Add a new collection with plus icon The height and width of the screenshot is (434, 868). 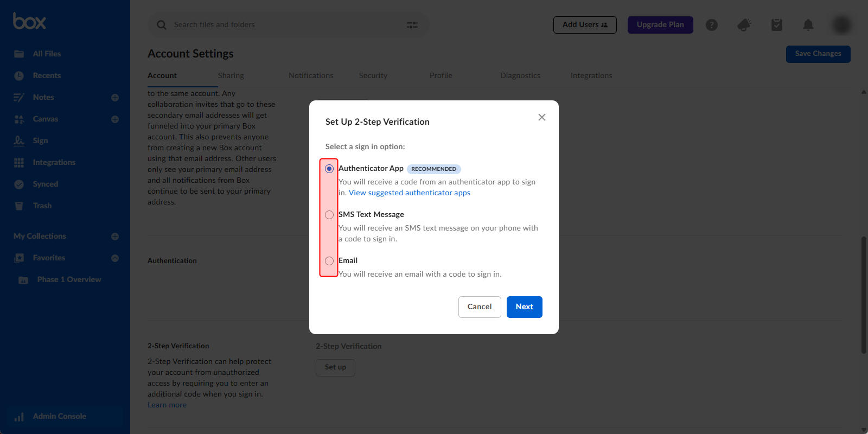115,237
